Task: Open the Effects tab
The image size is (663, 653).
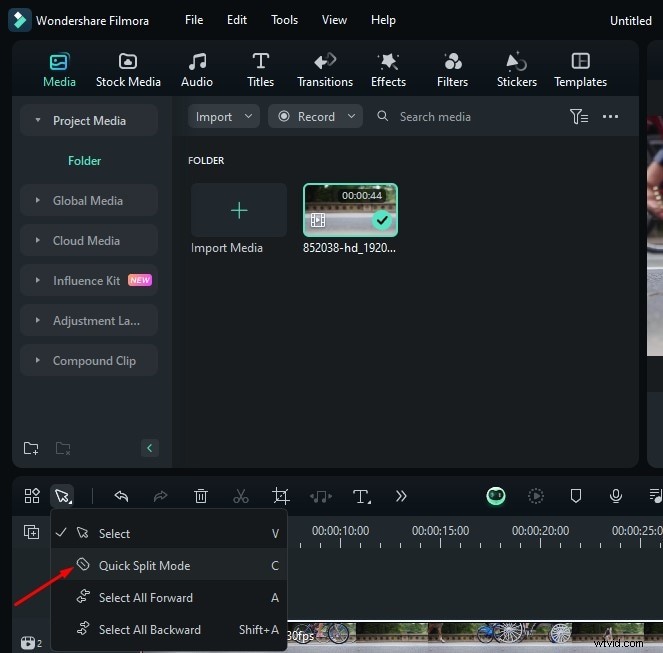Action: coord(388,70)
